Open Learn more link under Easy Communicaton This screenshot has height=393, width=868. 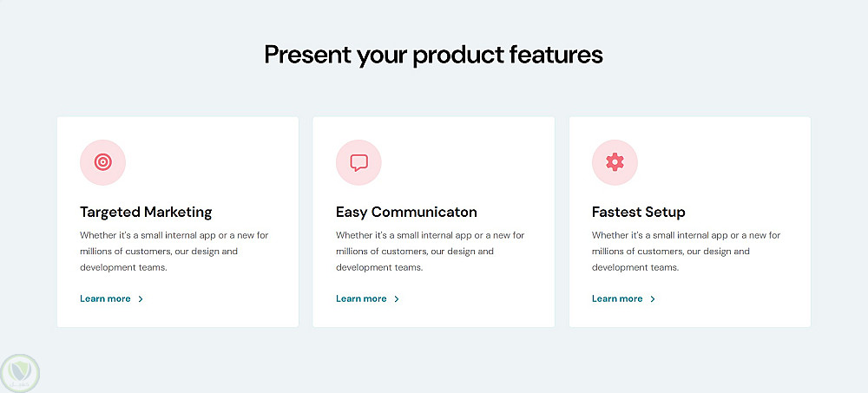(361, 299)
